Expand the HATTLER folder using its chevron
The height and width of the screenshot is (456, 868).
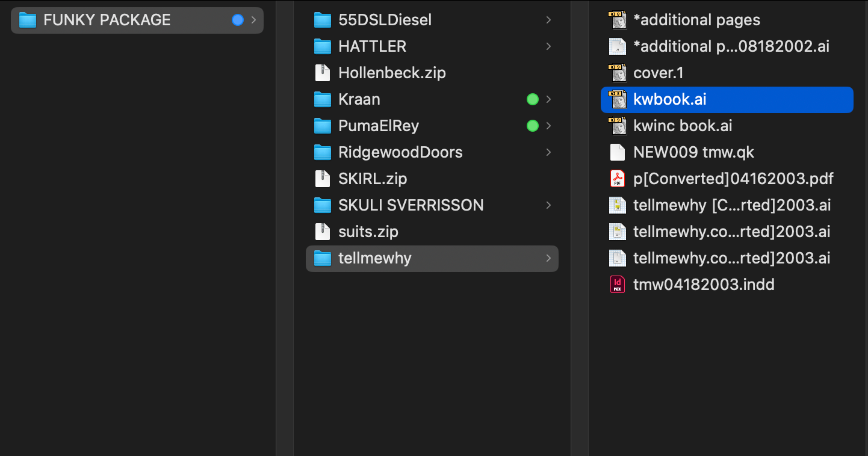pos(548,46)
